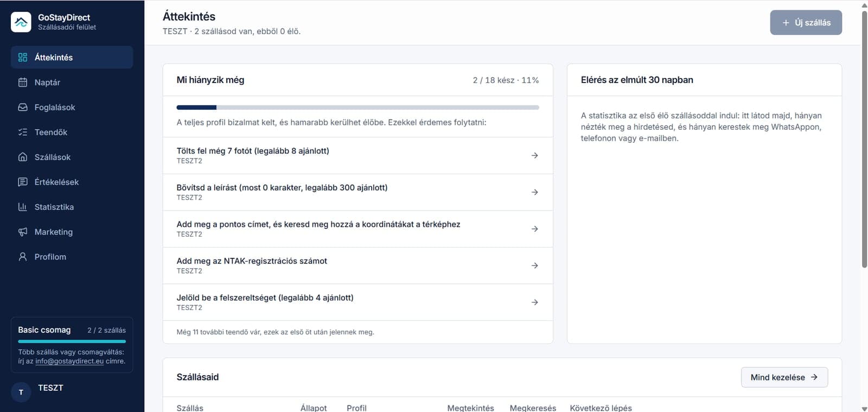Click the page vertical scrollbar
The height and width of the screenshot is (412, 868).
[864, 136]
